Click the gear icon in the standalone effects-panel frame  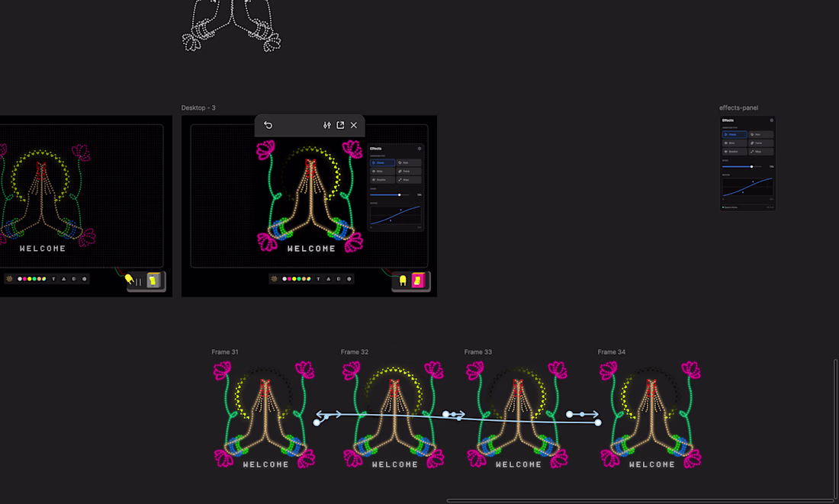772,120
